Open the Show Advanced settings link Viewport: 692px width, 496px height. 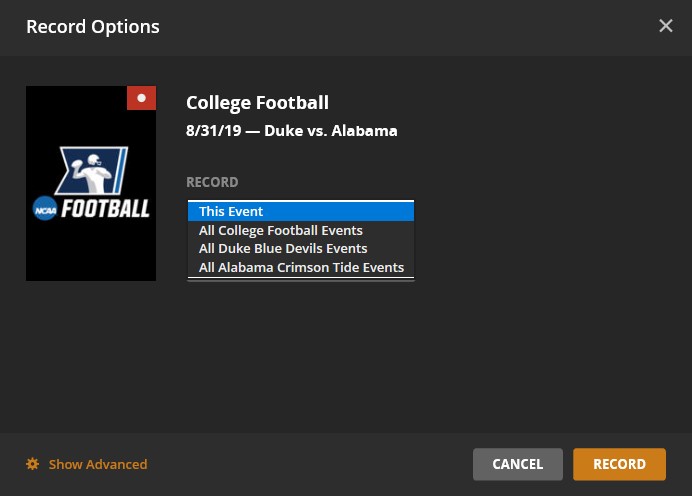97,464
